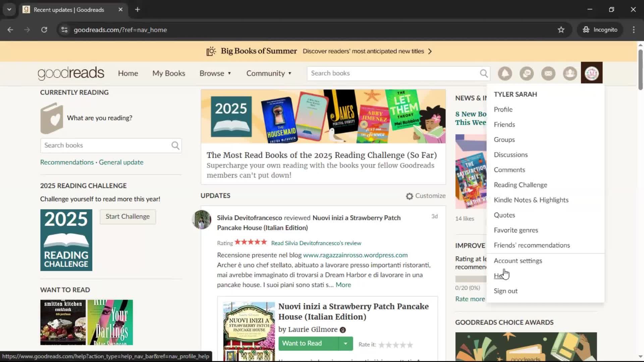Click the profile avatar icon
The height and width of the screenshot is (362, 644).
pos(592,73)
